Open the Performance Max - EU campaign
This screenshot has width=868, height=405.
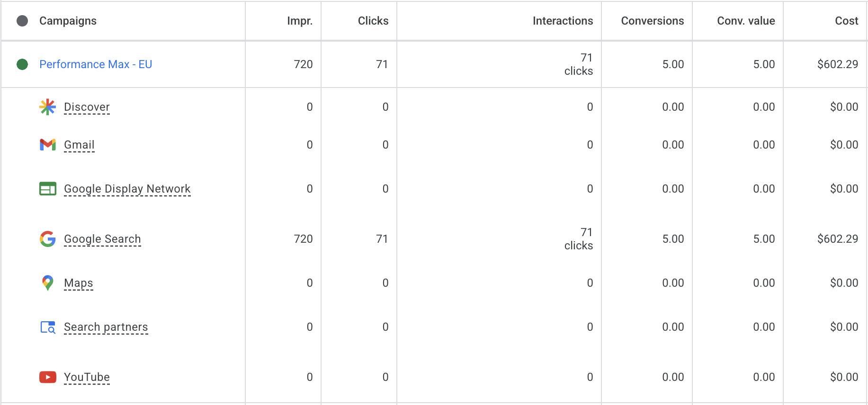(x=95, y=64)
